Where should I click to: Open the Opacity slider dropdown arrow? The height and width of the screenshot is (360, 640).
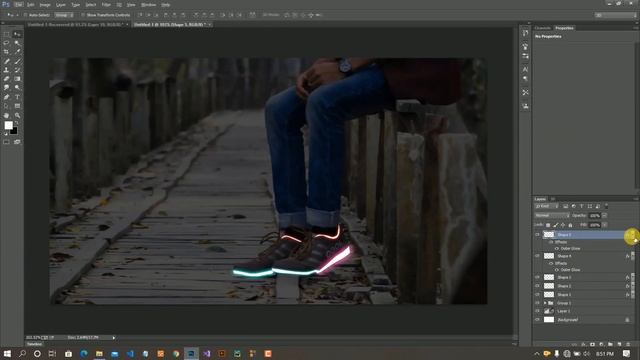pos(604,215)
